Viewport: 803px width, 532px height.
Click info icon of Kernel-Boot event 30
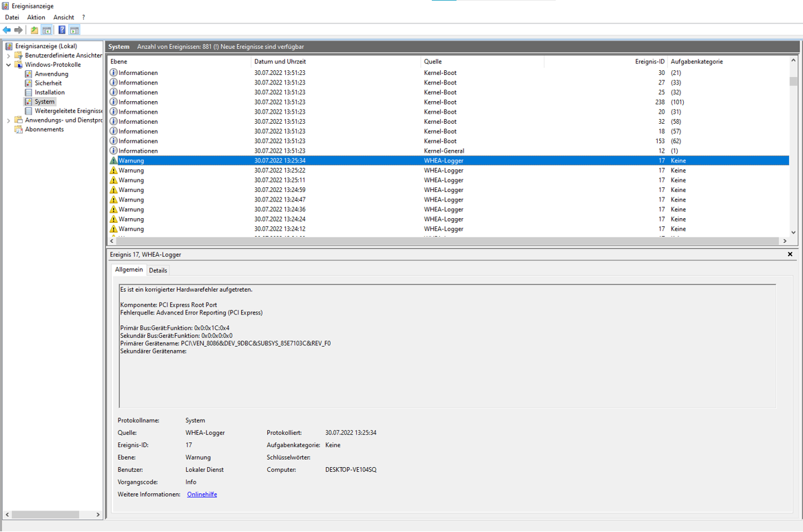(x=114, y=73)
